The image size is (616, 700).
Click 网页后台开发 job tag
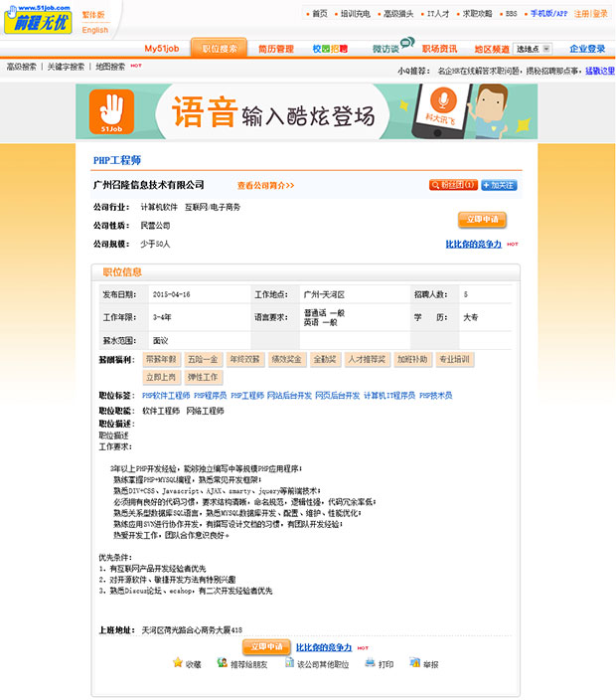337,396
